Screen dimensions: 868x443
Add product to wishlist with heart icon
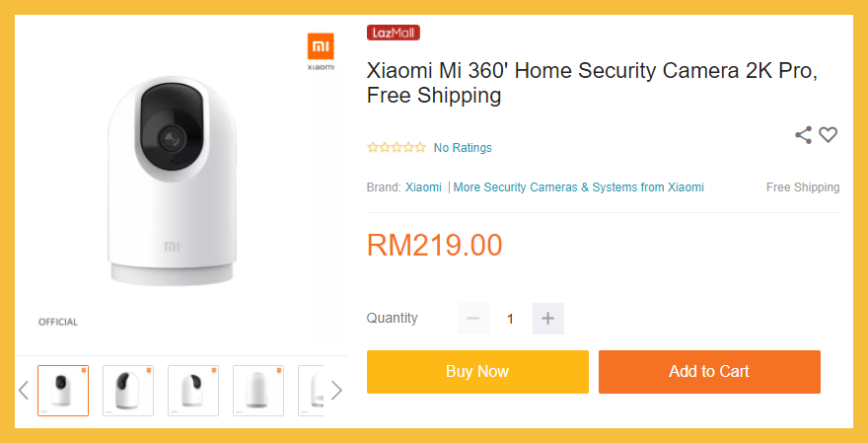point(829,135)
